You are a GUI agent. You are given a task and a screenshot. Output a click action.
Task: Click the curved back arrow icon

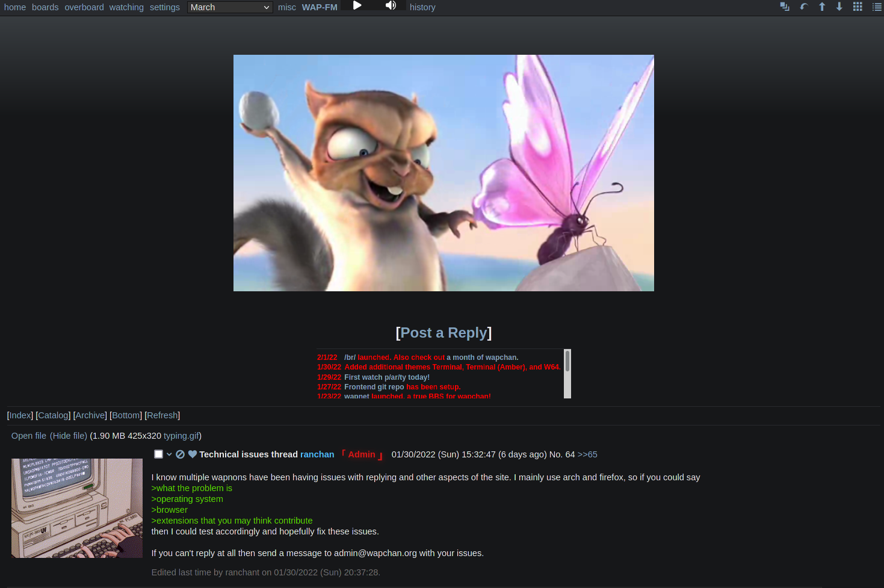[803, 7]
